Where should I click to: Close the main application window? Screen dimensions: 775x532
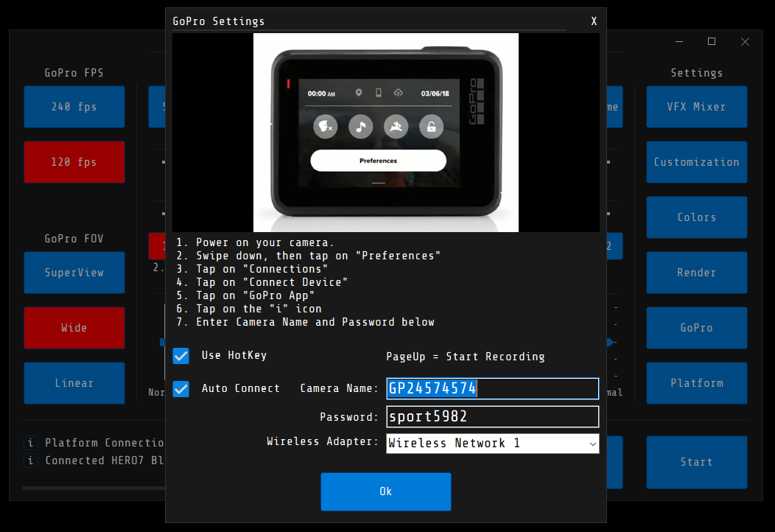(x=745, y=41)
